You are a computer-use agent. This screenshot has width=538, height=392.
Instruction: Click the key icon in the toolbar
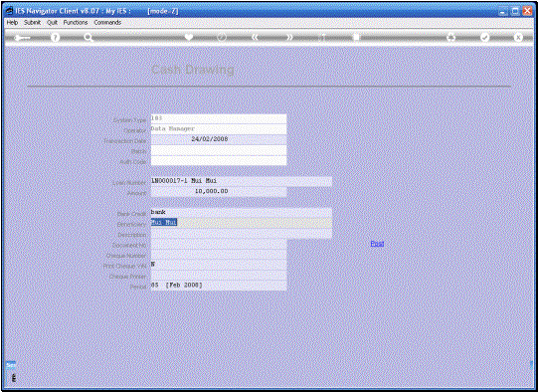click(x=22, y=38)
